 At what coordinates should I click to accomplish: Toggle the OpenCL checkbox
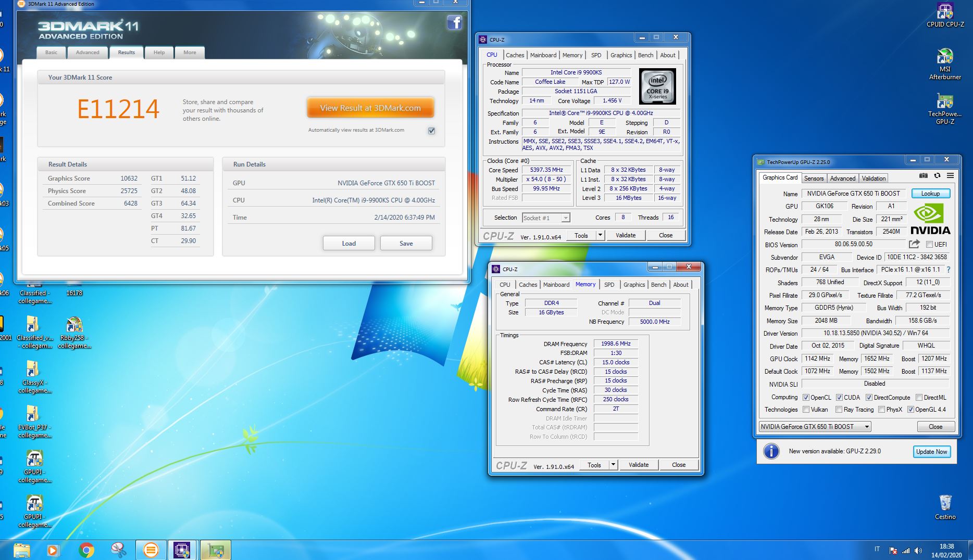tap(806, 397)
